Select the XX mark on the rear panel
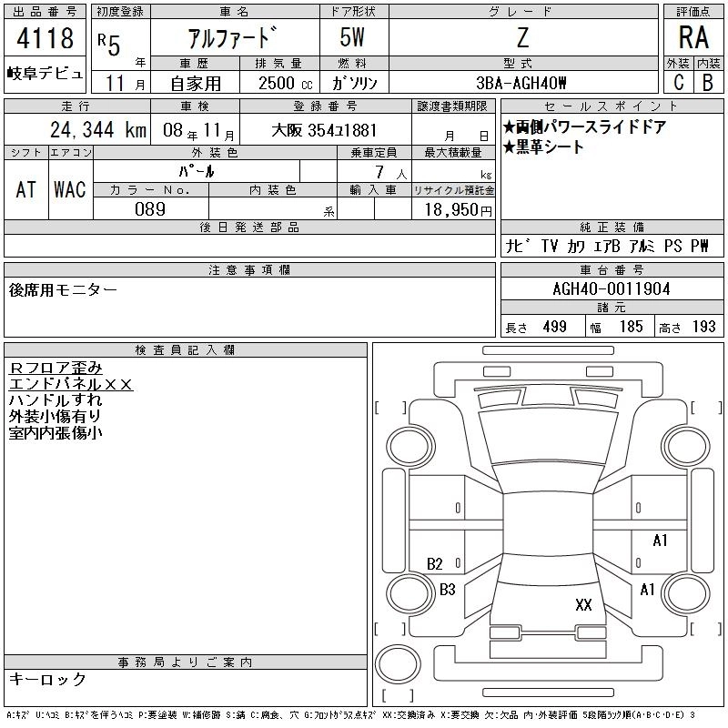 583,605
